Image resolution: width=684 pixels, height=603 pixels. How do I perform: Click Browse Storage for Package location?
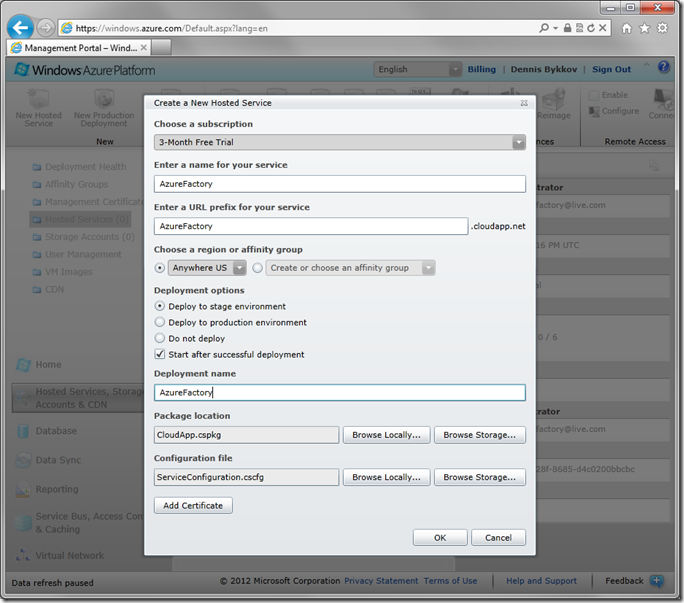pyautogui.click(x=479, y=435)
